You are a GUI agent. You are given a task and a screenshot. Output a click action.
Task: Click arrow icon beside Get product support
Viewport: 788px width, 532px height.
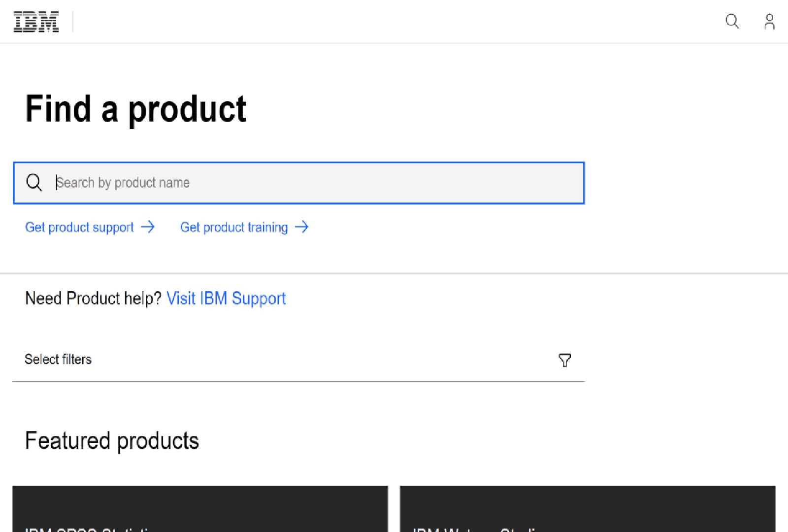pos(148,227)
